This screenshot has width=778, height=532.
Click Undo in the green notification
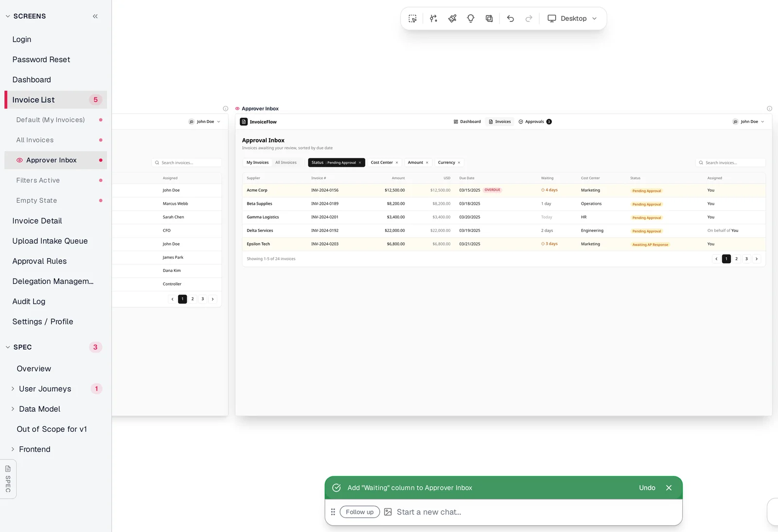(647, 488)
